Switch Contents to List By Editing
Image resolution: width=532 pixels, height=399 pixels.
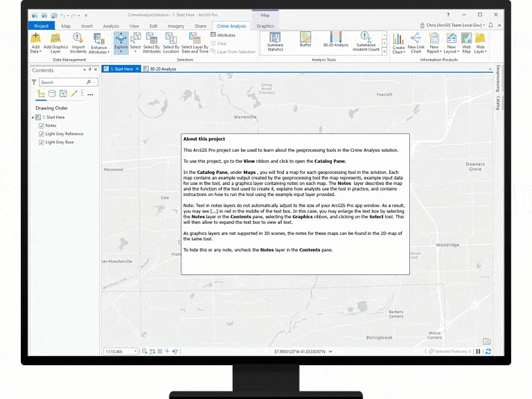[74, 94]
